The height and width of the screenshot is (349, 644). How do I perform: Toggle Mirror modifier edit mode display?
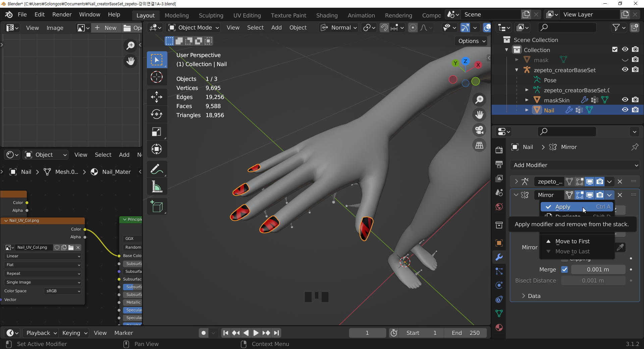tap(580, 195)
